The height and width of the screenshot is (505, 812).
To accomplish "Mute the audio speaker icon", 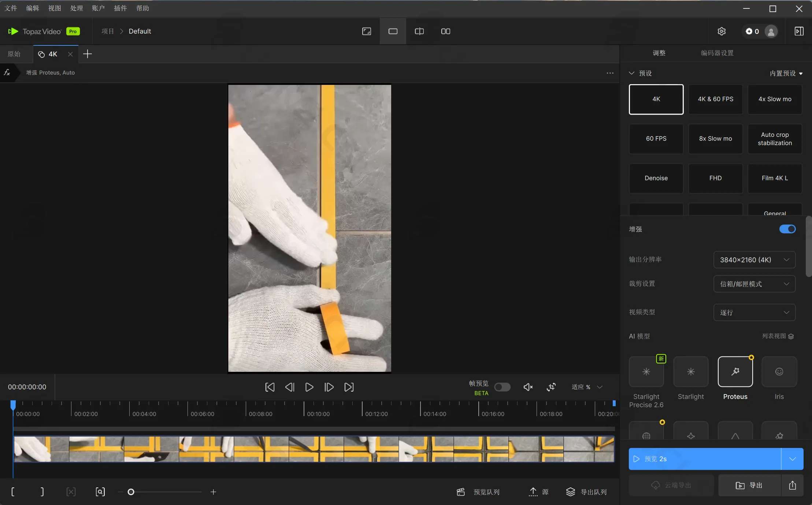I will point(528,387).
